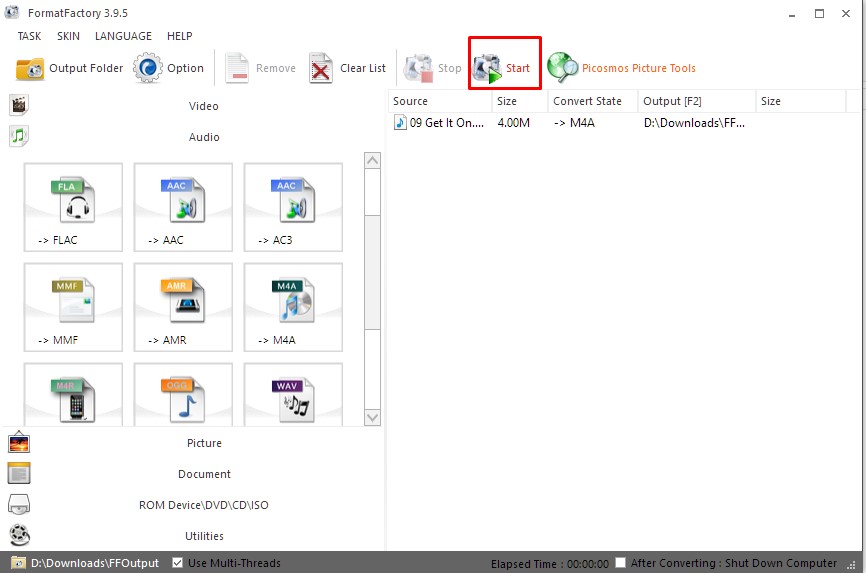866x573 pixels.
Task: Click the 4.00M size cell
Action: pos(514,123)
